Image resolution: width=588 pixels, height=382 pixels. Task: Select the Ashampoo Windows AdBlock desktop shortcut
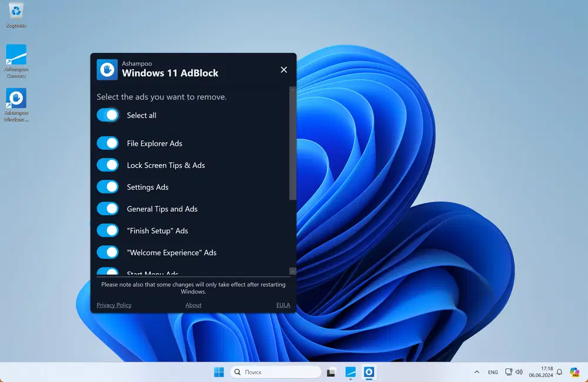16,99
